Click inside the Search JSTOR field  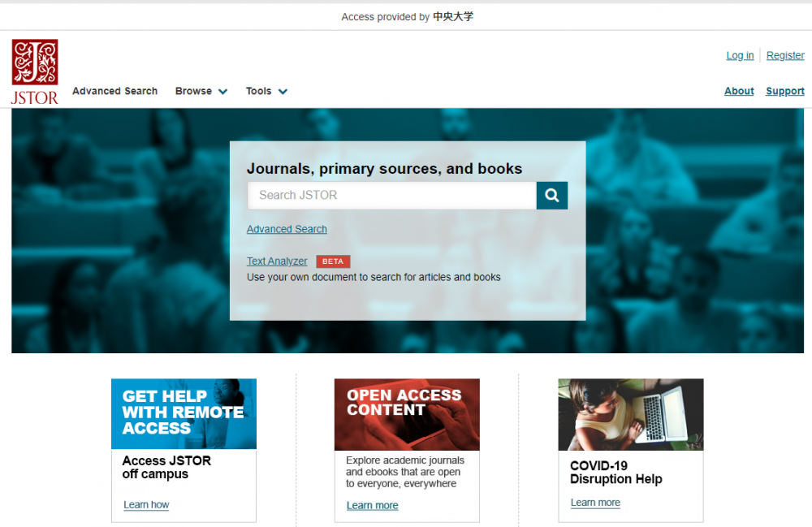392,195
